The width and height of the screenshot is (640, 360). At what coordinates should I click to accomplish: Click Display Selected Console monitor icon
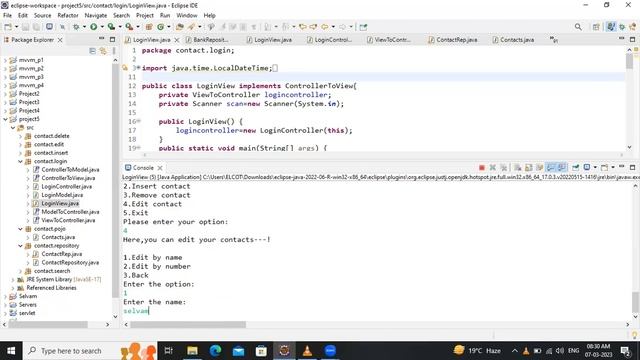[587, 168]
